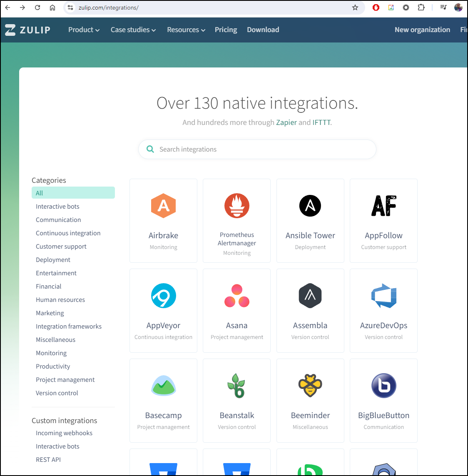Filter by Monitoring category in sidebar
The image size is (468, 476).
[x=51, y=354]
